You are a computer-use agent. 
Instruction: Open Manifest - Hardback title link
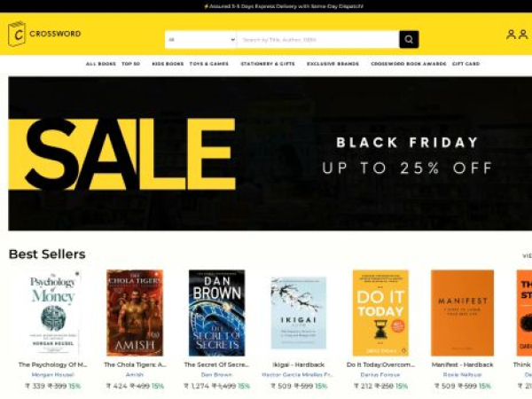click(x=462, y=364)
